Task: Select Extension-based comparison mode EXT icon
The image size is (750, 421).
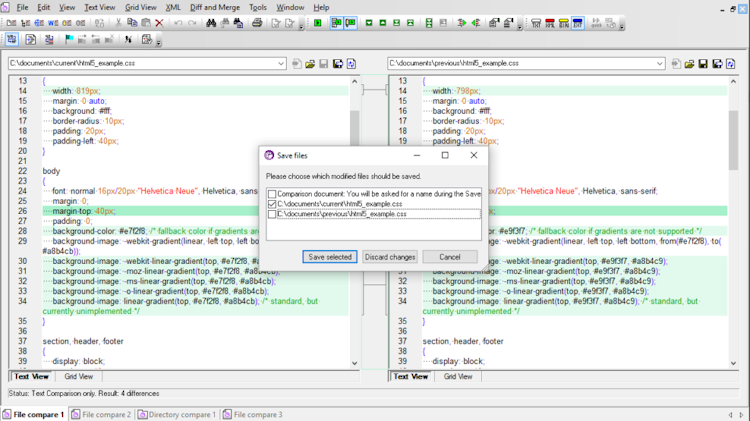Action: [x=578, y=23]
